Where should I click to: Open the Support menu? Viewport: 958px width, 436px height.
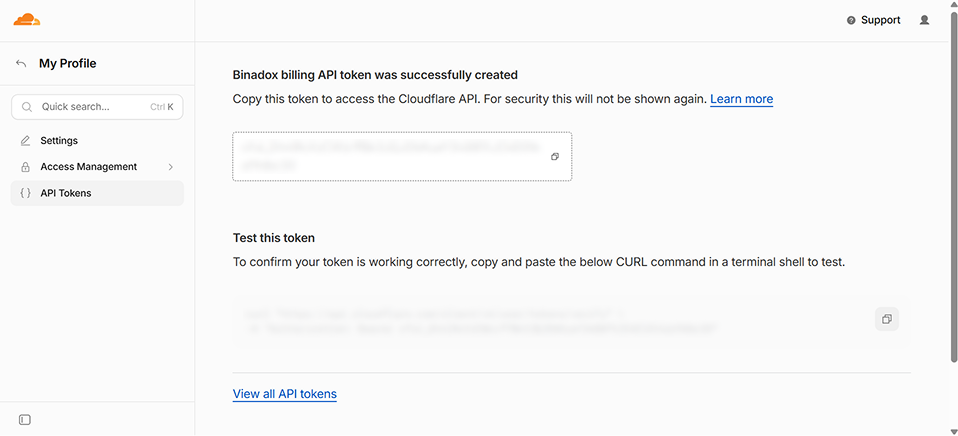(x=874, y=20)
